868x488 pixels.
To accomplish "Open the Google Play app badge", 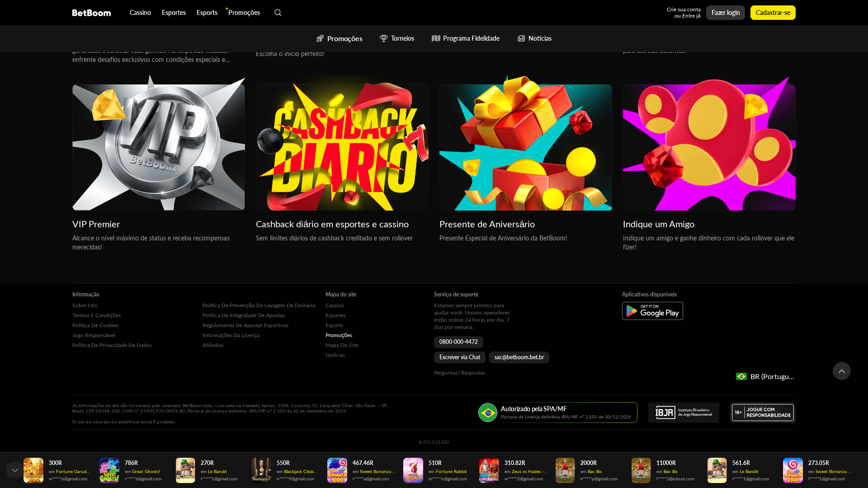I will pos(652,311).
